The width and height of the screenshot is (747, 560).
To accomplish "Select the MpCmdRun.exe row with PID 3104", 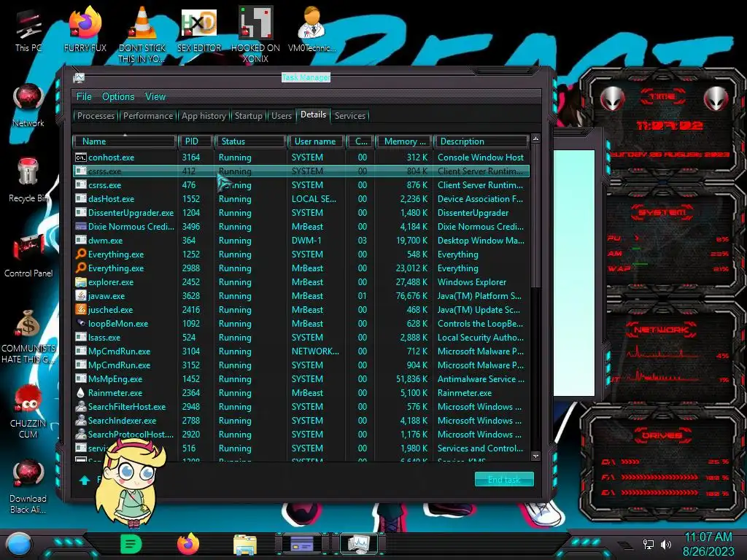I will (x=301, y=351).
